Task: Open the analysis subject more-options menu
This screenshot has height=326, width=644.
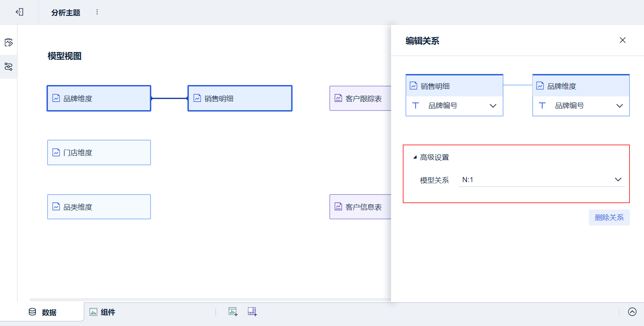Action: click(97, 12)
